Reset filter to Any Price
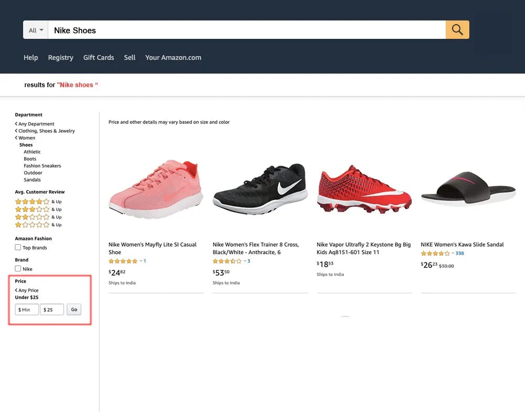The width and height of the screenshot is (525, 420). coord(27,290)
